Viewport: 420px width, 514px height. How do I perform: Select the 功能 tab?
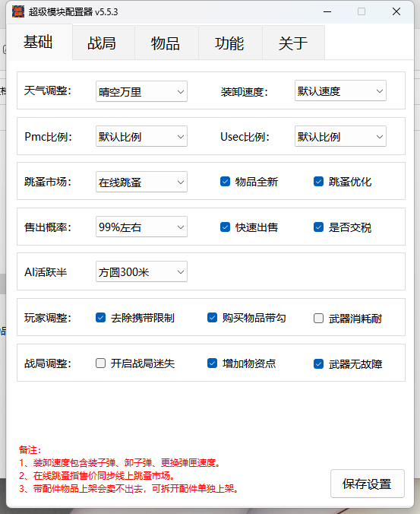click(230, 43)
